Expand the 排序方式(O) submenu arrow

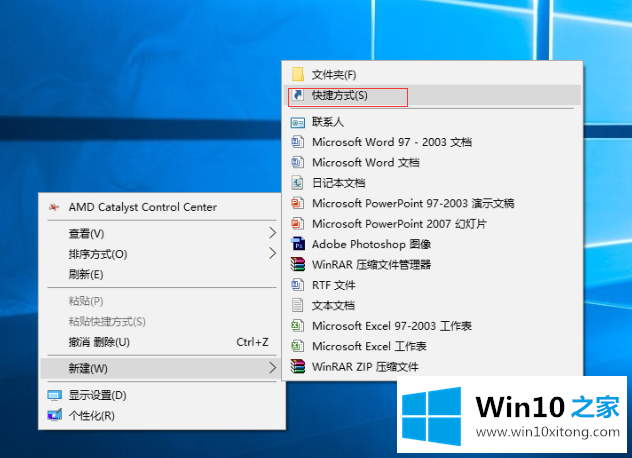[x=272, y=254]
